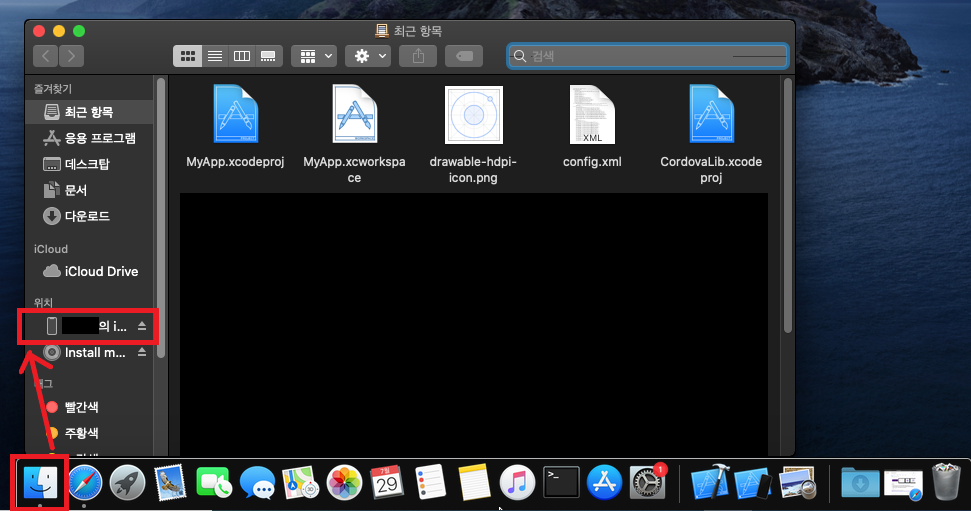Open the gear action menu
This screenshot has height=511, width=971.
pos(368,56)
